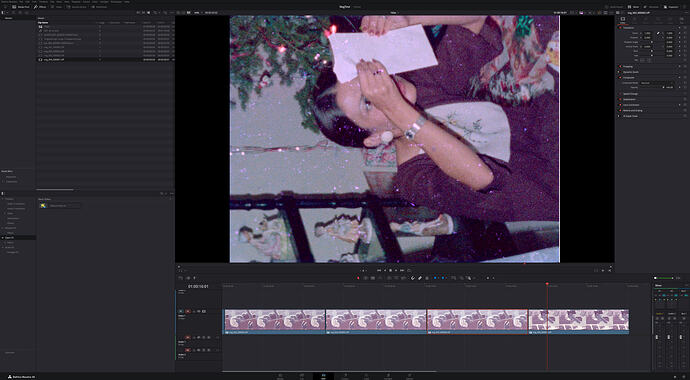Click the Play reverse transport button
Screen dimensions: 690x380
point(385,270)
